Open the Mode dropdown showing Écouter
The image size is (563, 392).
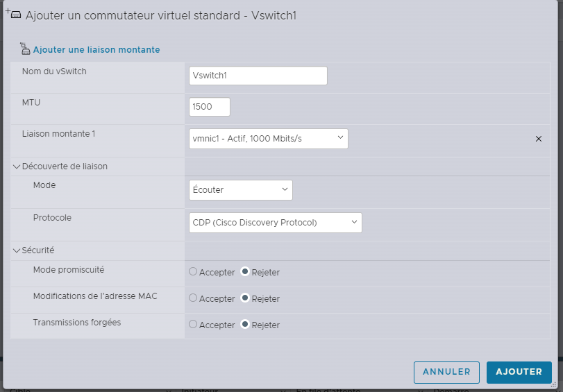[240, 189]
